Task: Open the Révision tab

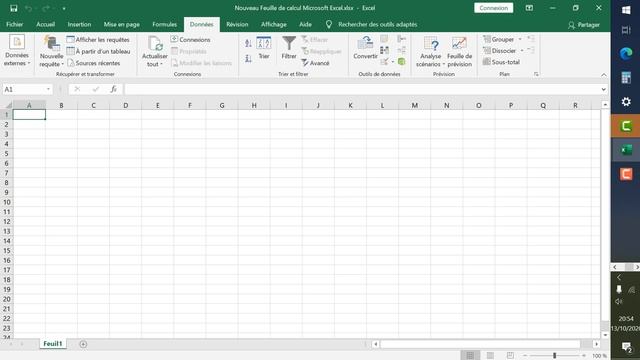Action: click(237, 24)
